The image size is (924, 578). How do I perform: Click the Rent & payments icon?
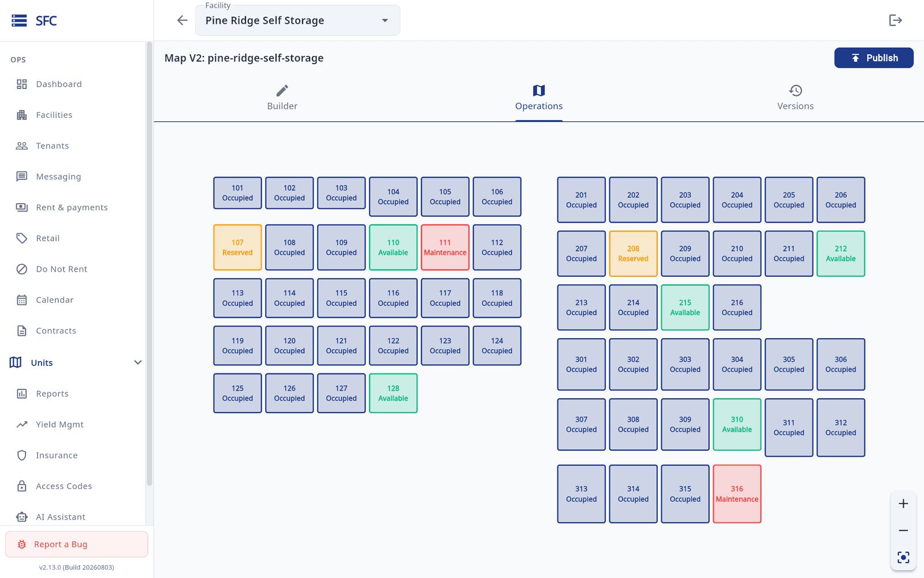coord(22,208)
